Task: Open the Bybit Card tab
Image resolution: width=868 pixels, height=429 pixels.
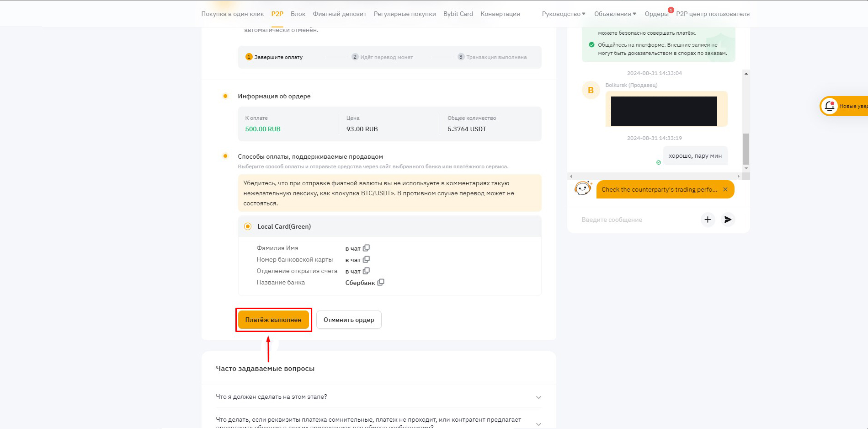Action: pos(458,14)
